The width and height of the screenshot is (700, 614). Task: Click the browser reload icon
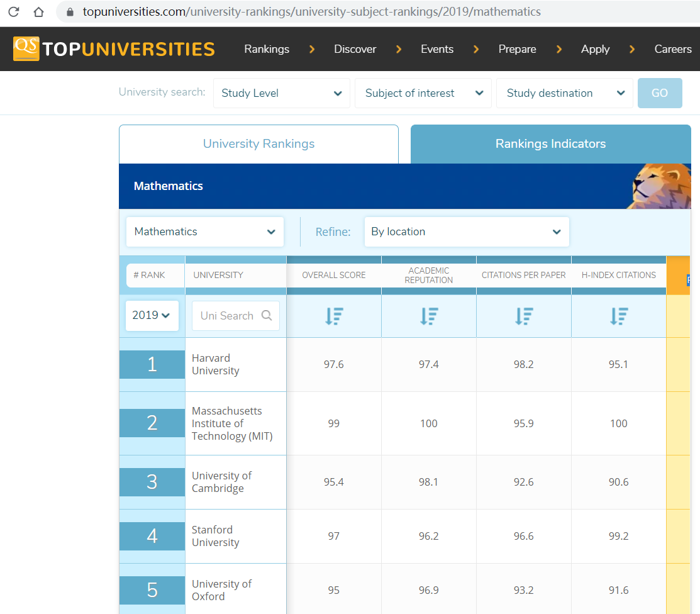14,12
